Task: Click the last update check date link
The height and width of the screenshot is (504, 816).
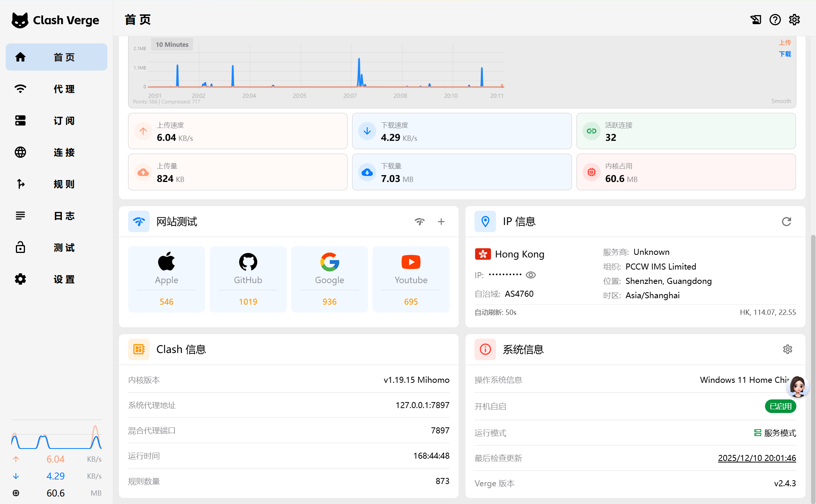Action: 757,458
